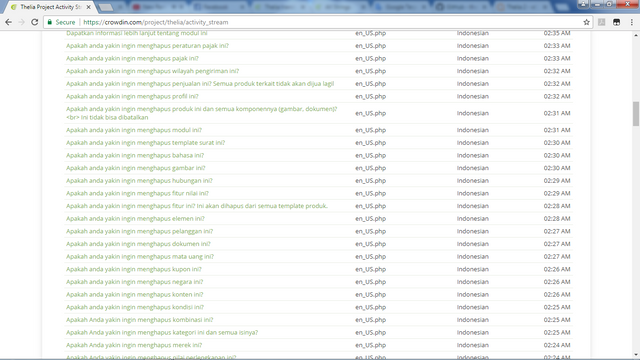Click 02:28 AM in the elemen ini row
Image resolution: width=640 pixels, height=360 pixels.
[x=557, y=219]
